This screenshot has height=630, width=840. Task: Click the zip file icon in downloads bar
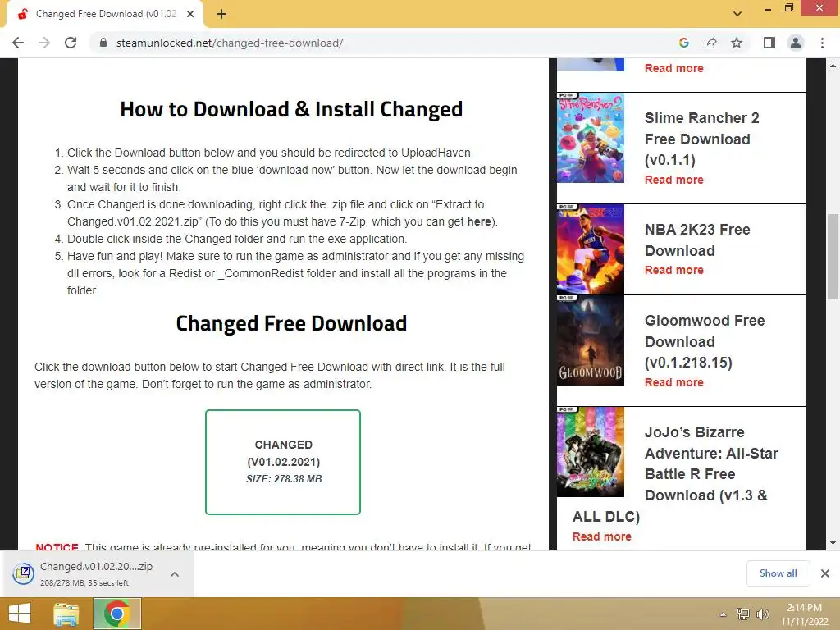tap(24, 573)
